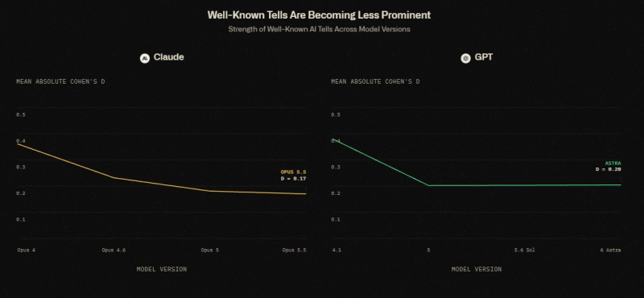The height and width of the screenshot is (298, 644).
Task: Select the 6 Astra axis label
Action: pyautogui.click(x=610, y=250)
